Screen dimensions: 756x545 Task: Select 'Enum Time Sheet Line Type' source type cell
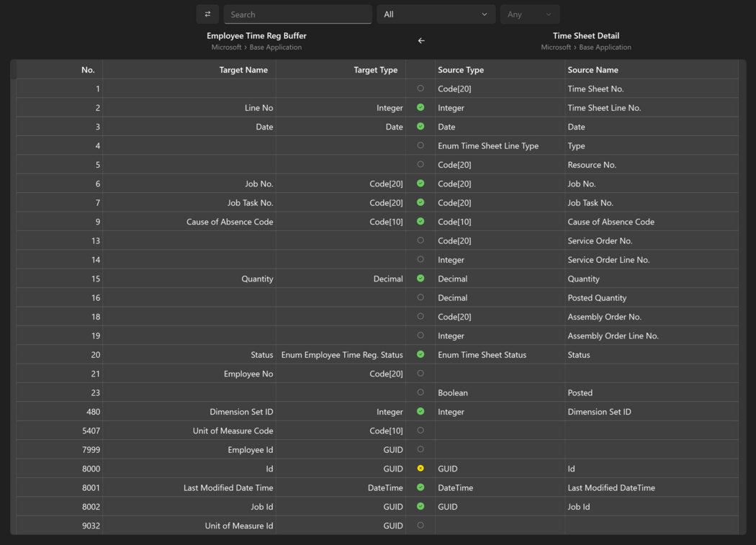[500, 145]
